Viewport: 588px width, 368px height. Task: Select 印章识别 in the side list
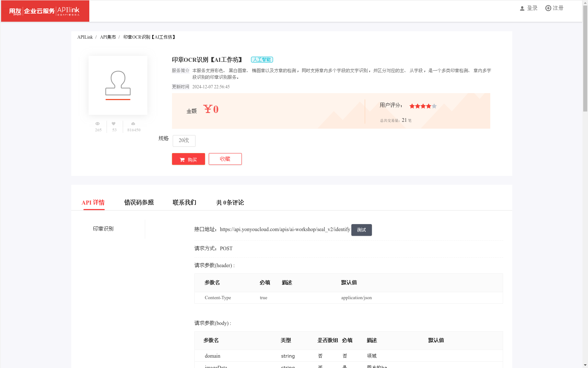pyautogui.click(x=103, y=229)
